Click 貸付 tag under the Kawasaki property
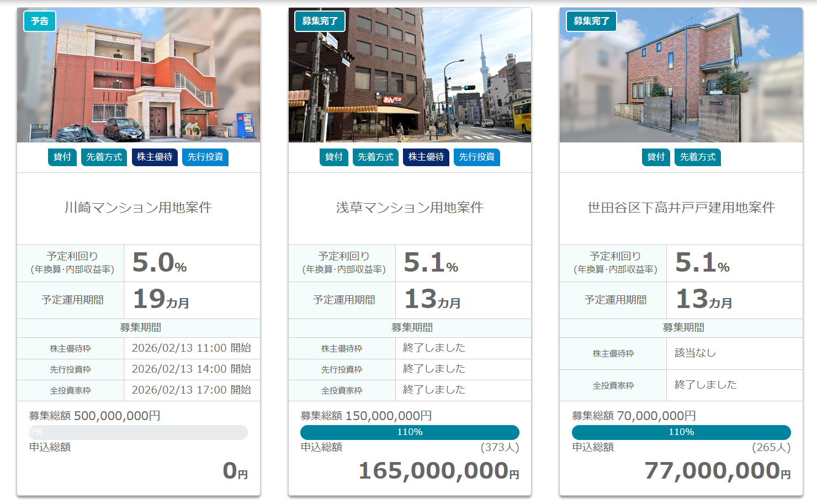The image size is (817, 504). point(62,157)
